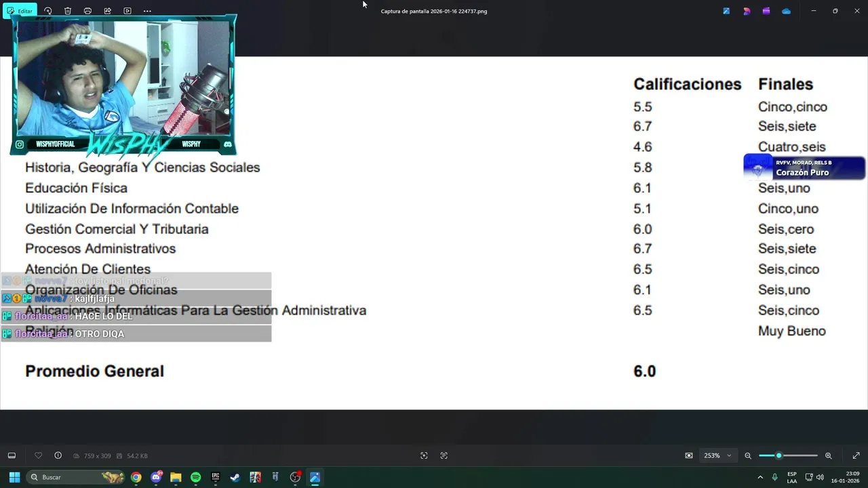Click the 4.6 grade value
The width and height of the screenshot is (868, 488).
642,147
